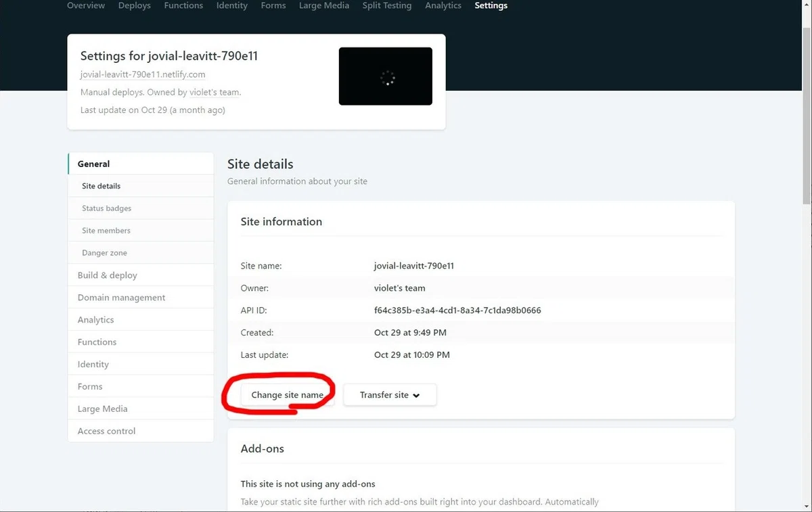Select the Settings tab
The height and width of the screenshot is (512, 812).
click(491, 5)
